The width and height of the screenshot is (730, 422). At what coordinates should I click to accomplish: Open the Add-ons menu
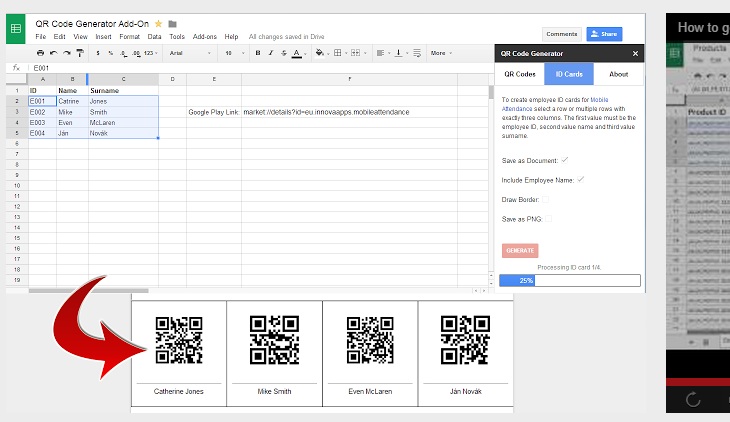pyautogui.click(x=205, y=37)
